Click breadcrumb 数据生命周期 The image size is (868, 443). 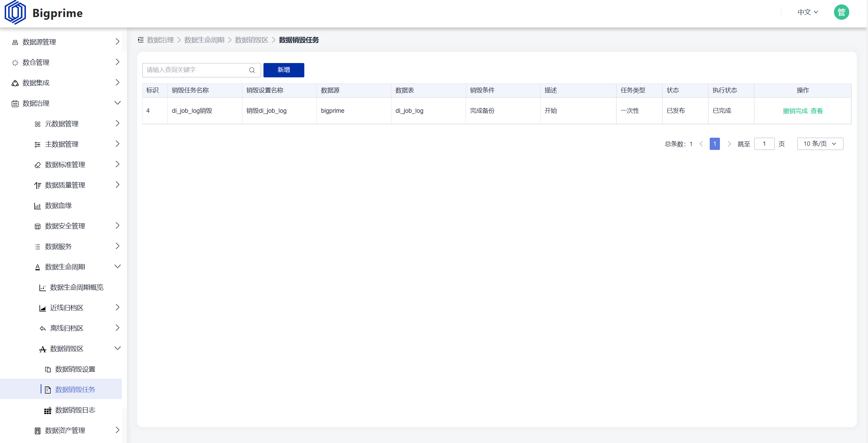click(204, 40)
